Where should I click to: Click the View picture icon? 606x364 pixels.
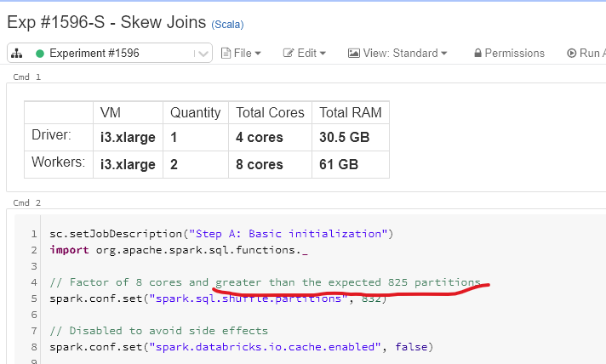point(354,54)
